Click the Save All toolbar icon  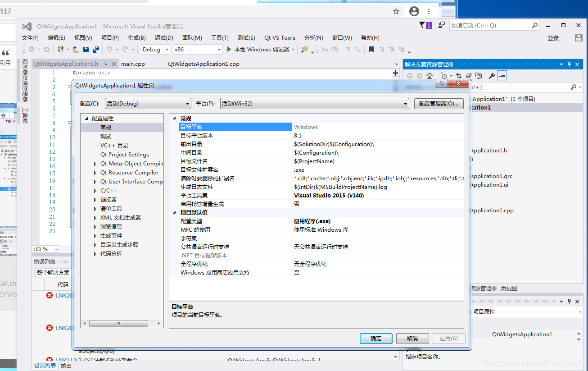click(96, 50)
